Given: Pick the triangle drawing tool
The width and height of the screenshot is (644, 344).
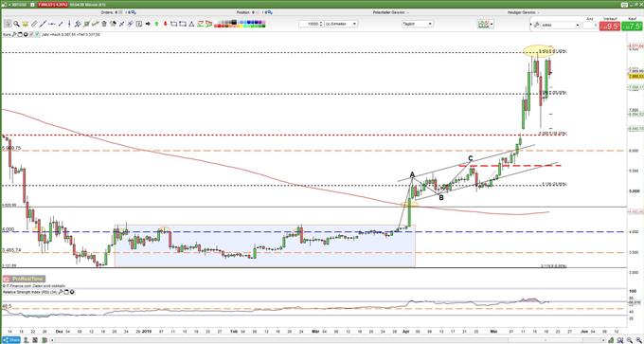Looking at the screenshot, I should pyautogui.click(x=191, y=24).
